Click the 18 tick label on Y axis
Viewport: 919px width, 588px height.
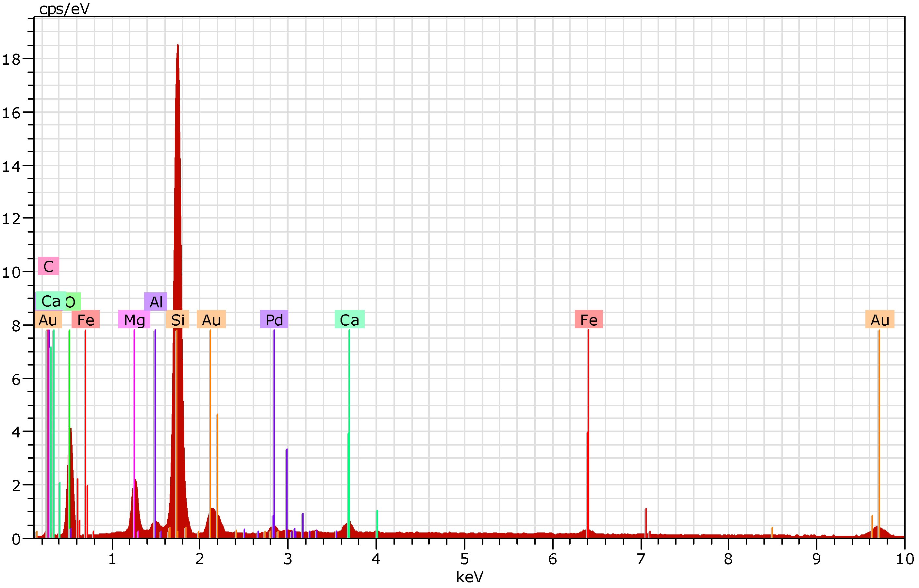point(11,59)
